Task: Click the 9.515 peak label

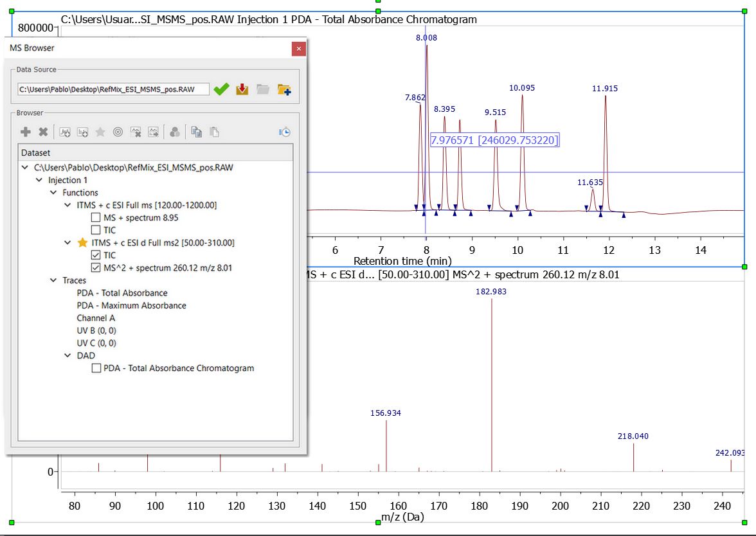Action: tap(495, 112)
